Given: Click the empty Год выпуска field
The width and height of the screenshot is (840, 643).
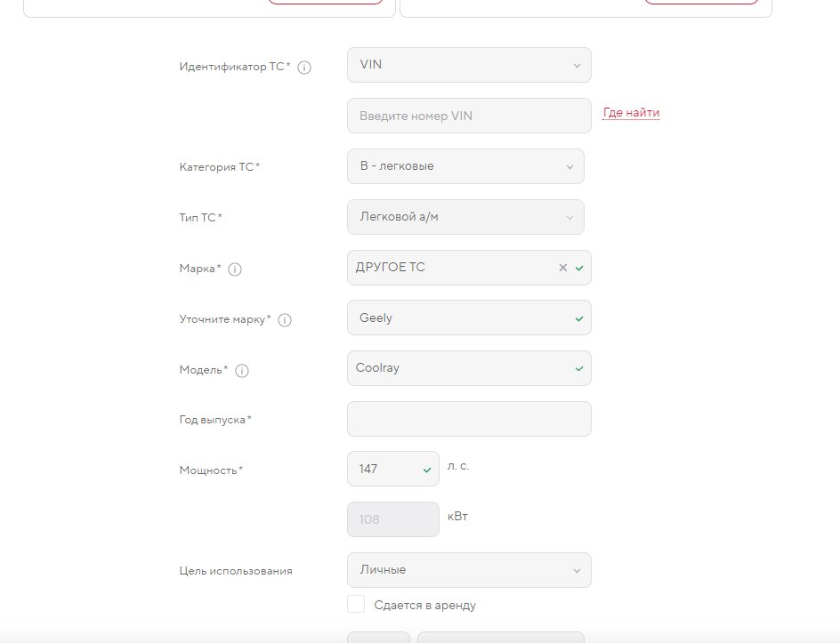Looking at the screenshot, I should coord(469,419).
